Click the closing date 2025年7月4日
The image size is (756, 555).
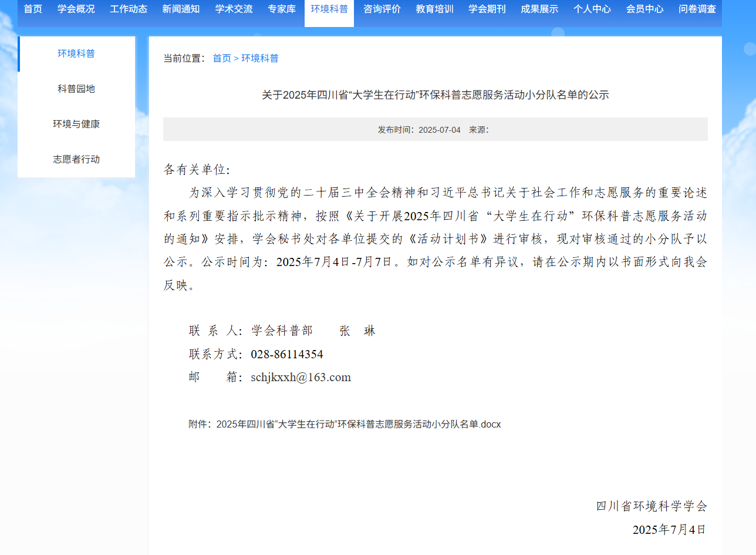(670, 530)
